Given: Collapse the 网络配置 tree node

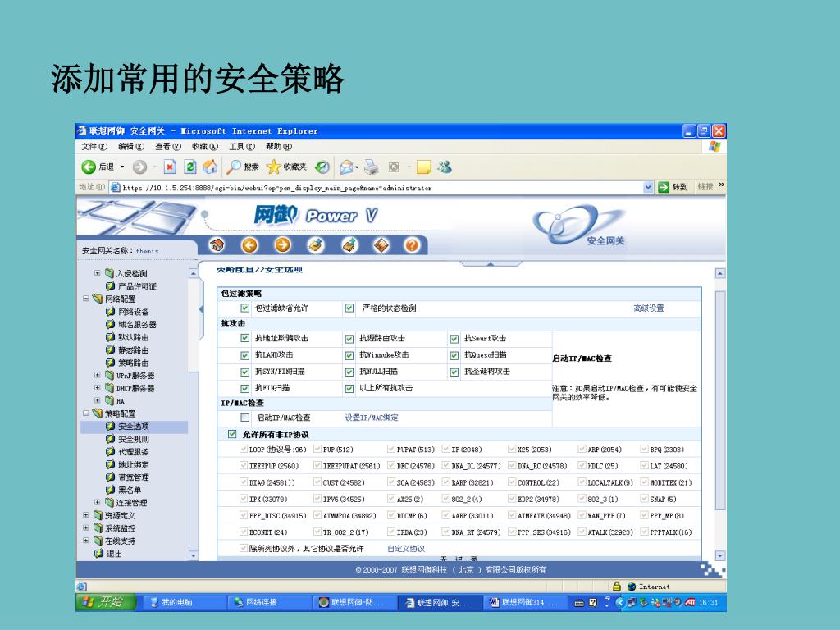Looking at the screenshot, I should tap(85, 299).
